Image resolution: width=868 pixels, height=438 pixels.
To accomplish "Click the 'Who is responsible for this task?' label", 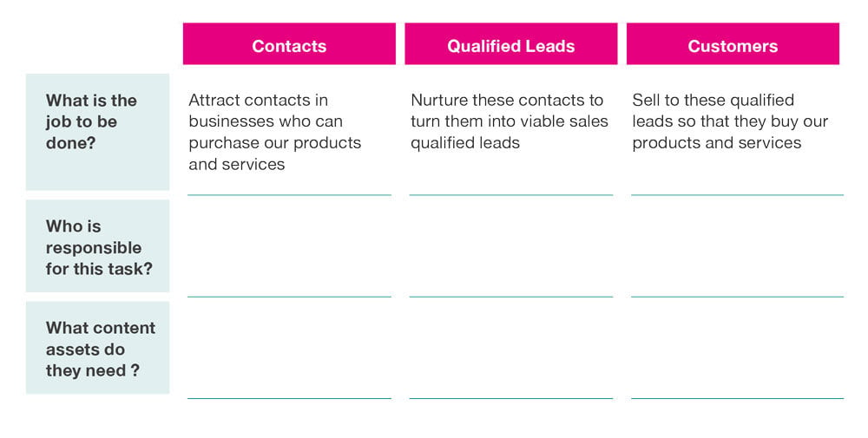I will [x=97, y=246].
